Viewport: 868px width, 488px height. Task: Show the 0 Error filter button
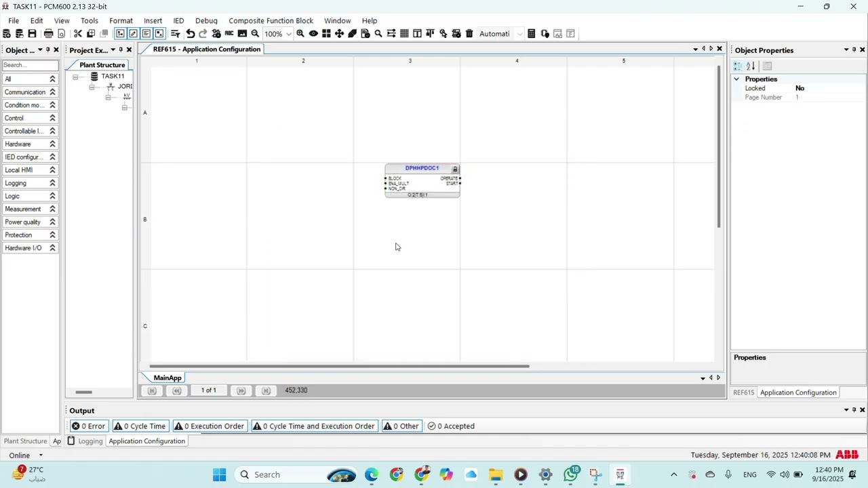pos(89,426)
